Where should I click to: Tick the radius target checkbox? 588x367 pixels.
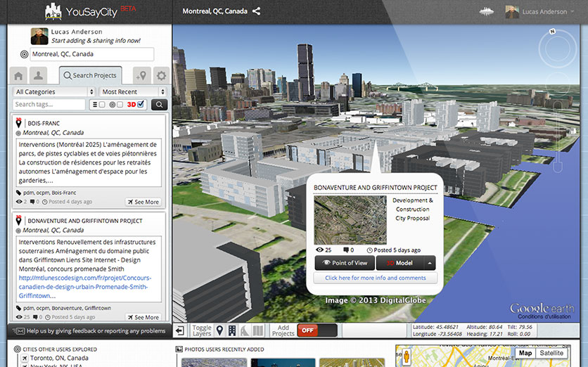tap(120, 105)
